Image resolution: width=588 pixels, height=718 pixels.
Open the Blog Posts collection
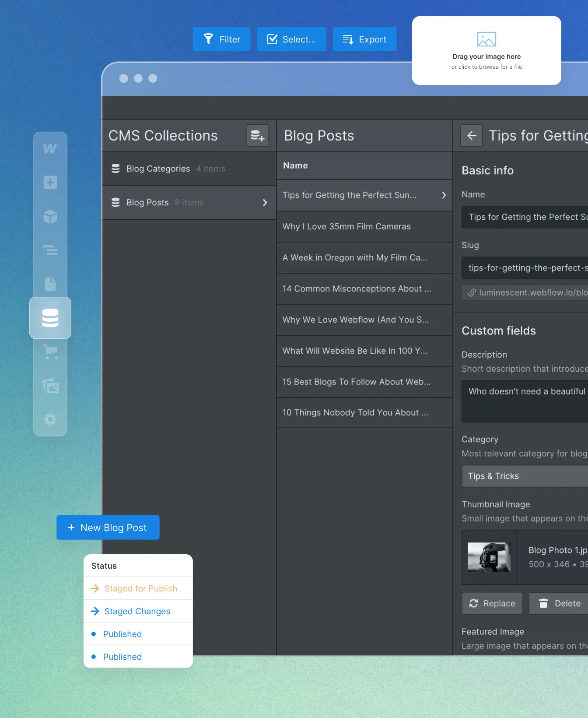pyautogui.click(x=189, y=202)
